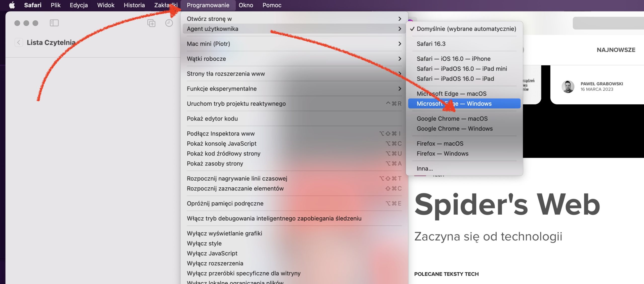Open the Apple menu
The image size is (644, 284).
click(x=12, y=5)
